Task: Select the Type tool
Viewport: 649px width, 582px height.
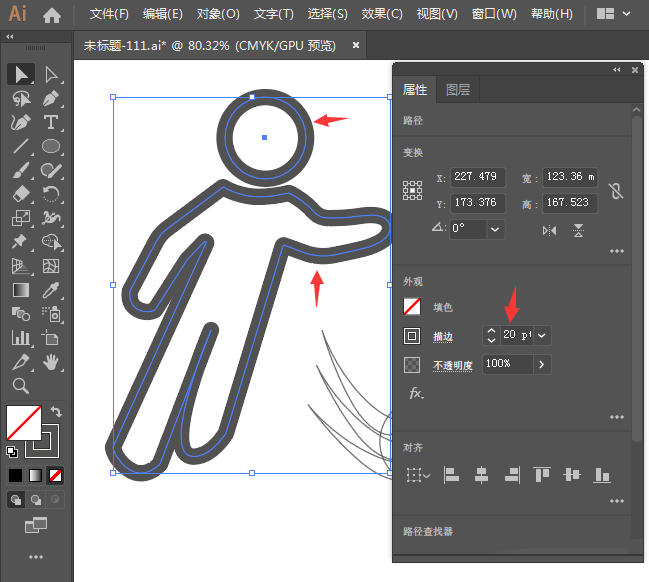Action: [51, 123]
